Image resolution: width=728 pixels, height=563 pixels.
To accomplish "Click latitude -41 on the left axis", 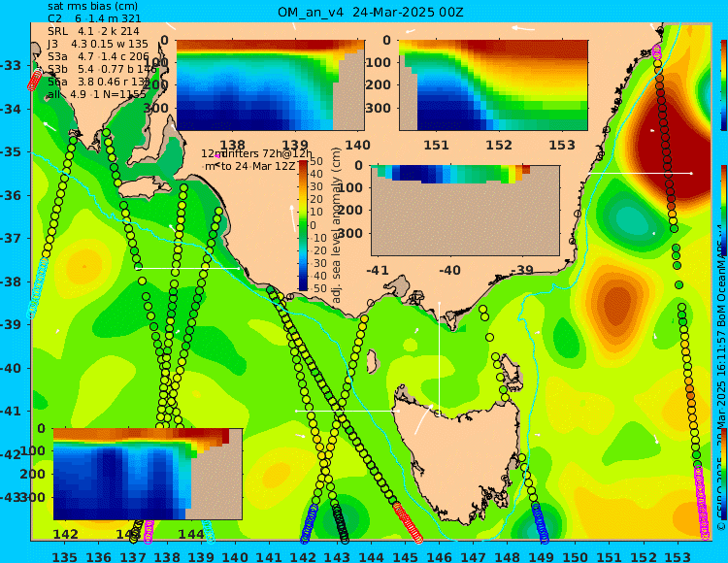I will 11,411.
